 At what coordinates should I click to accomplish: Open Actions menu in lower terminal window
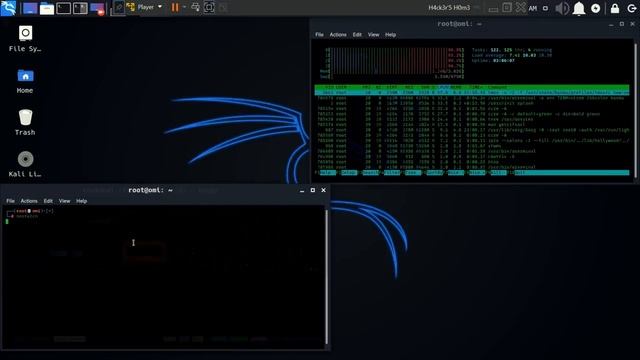(29, 201)
